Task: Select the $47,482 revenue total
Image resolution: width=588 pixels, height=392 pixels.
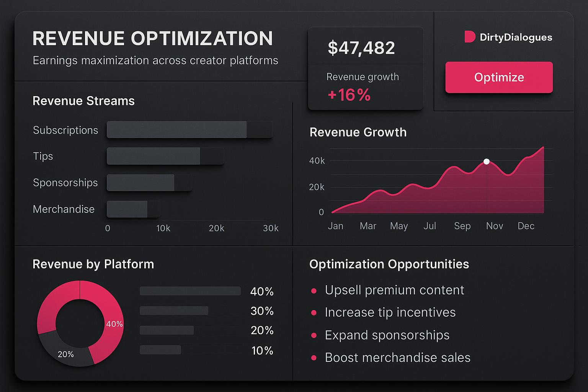Action: (361, 48)
